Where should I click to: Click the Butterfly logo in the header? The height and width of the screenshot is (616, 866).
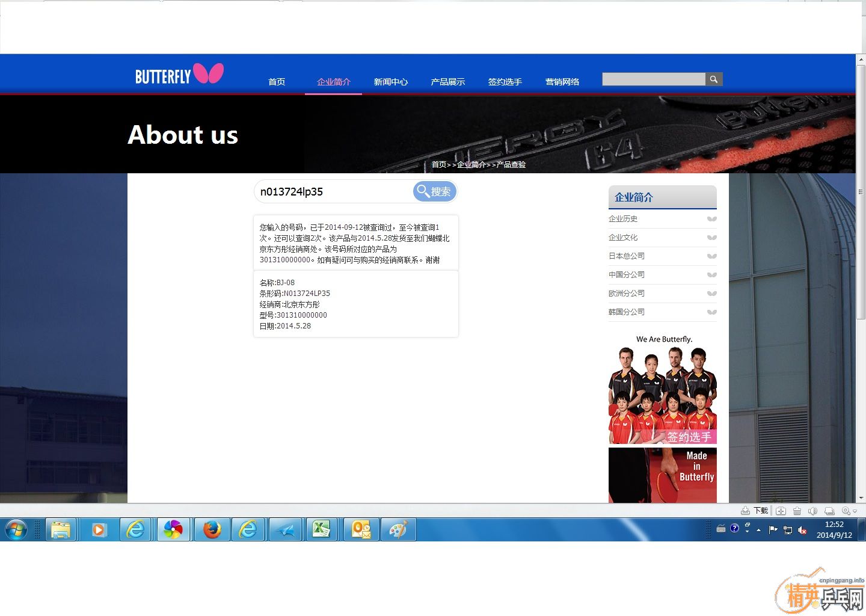tap(179, 75)
